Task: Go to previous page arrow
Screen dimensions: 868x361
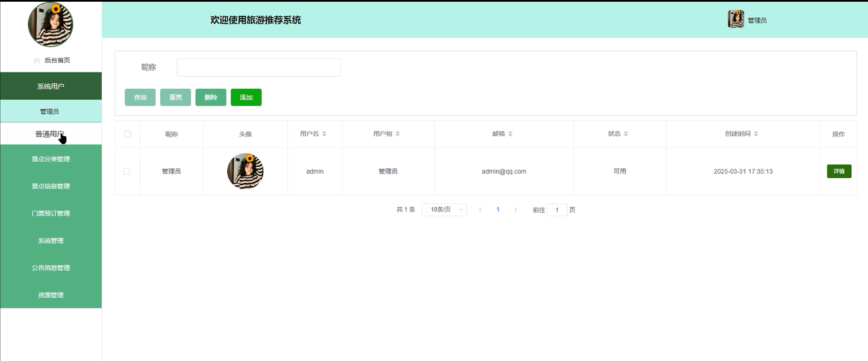Action: point(480,210)
